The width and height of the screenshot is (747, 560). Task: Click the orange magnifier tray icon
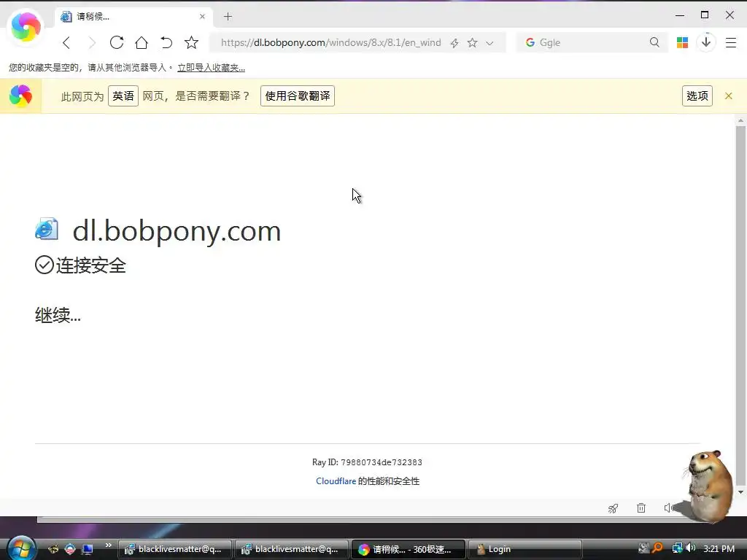657,548
